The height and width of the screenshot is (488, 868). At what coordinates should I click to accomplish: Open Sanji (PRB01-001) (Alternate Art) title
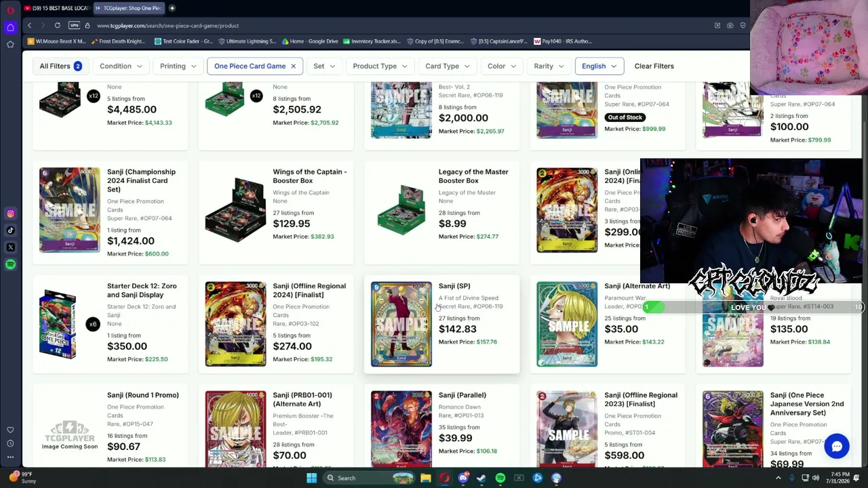click(x=302, y=399)
